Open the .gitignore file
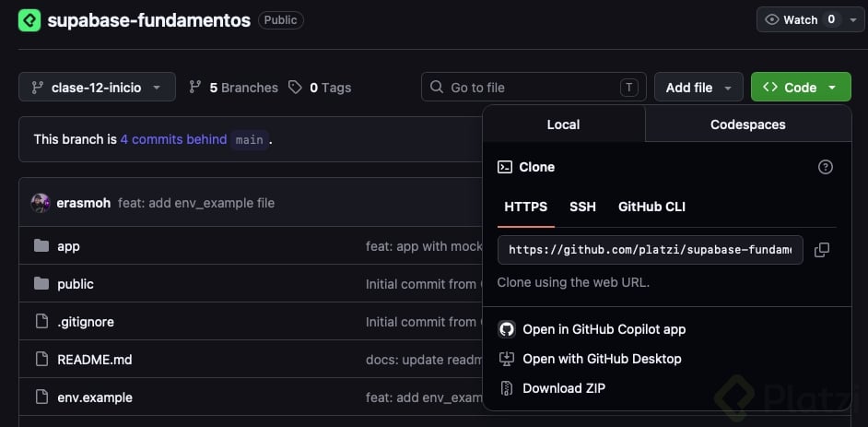 [x=86, y=322]
